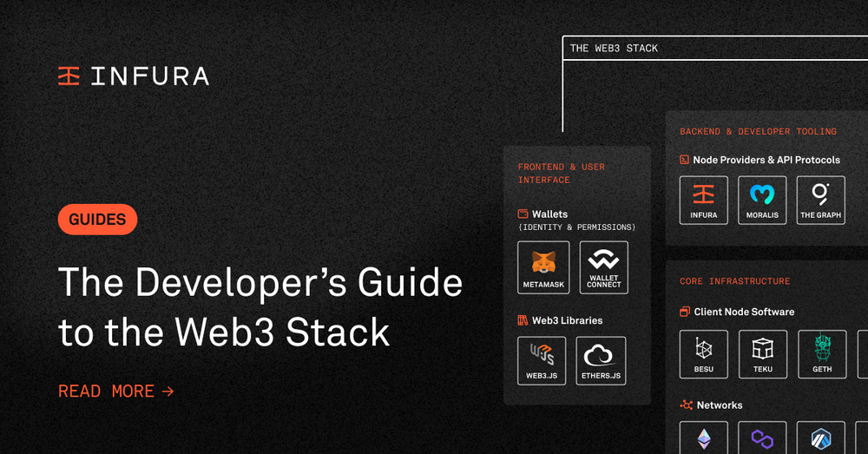Screen dimensions: 868x454
Task: Select the MetaMask wallet tile
Action: click(x=543, y=267)
